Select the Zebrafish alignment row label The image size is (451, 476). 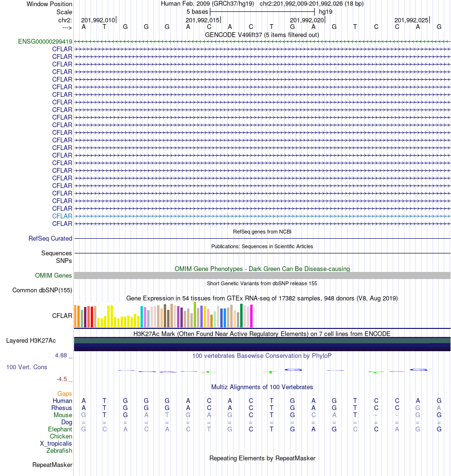pos(59,450)
